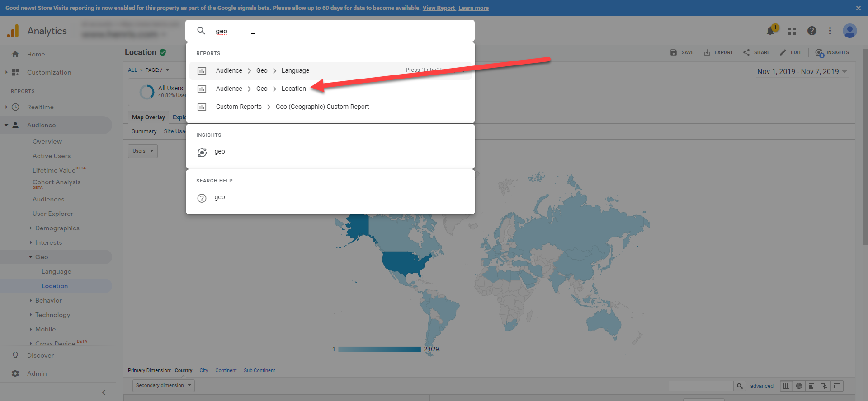Click the Discover lightbulb icon
868x401 pixels.
15,355
